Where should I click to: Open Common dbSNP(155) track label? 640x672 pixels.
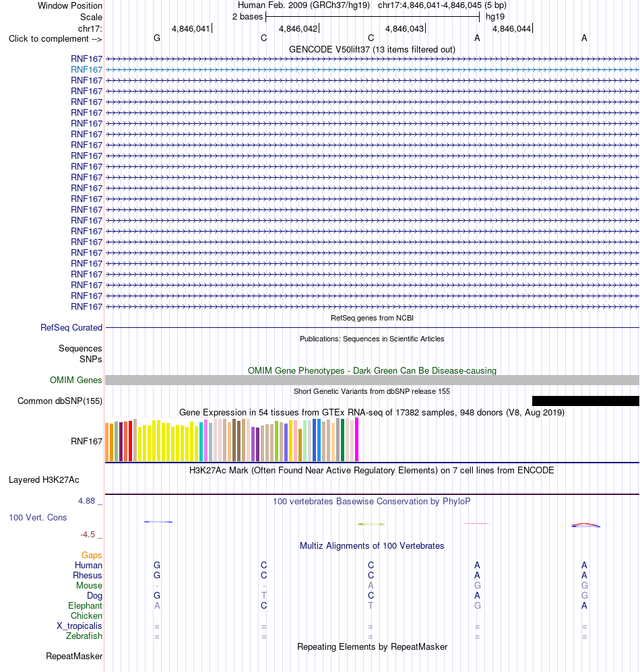click(x=60, y=401)
